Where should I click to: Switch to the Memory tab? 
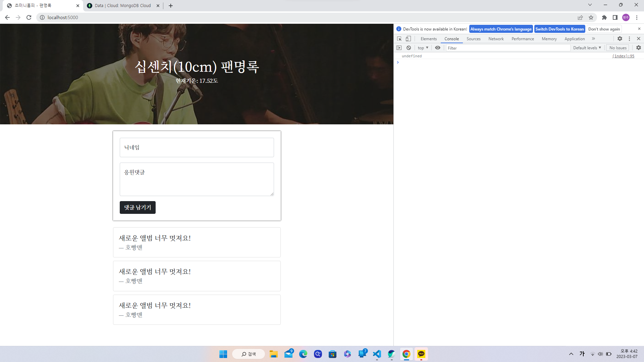[x=549, y=39]
